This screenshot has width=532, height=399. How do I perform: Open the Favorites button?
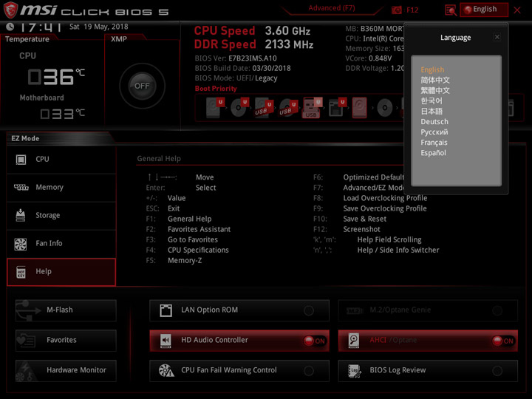pyautogui.click(x=66, y=341)
